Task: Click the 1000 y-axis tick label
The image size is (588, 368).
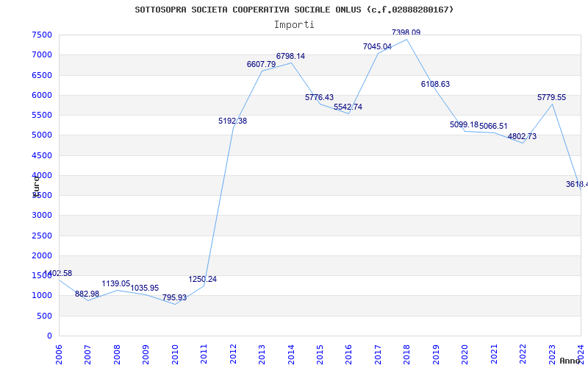Action: (42, 296)
